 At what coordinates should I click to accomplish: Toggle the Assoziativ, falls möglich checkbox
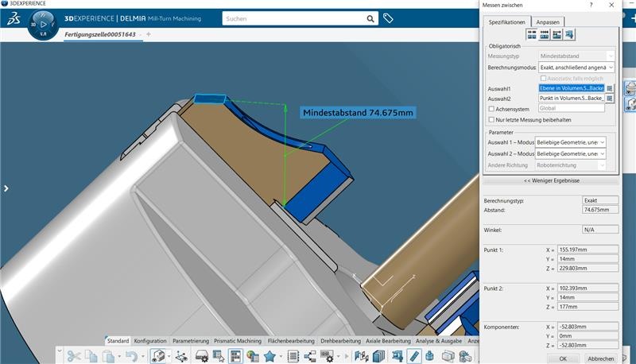[x=543, y=78]
